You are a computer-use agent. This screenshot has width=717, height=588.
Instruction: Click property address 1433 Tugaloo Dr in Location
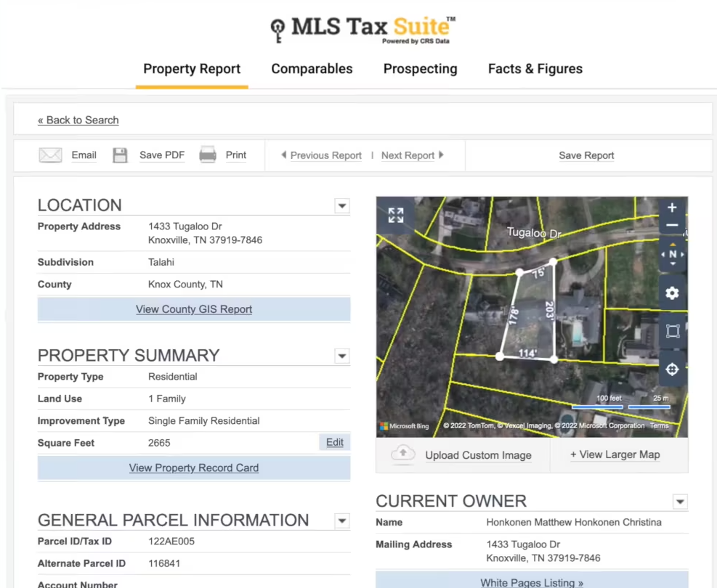[185, 226]
